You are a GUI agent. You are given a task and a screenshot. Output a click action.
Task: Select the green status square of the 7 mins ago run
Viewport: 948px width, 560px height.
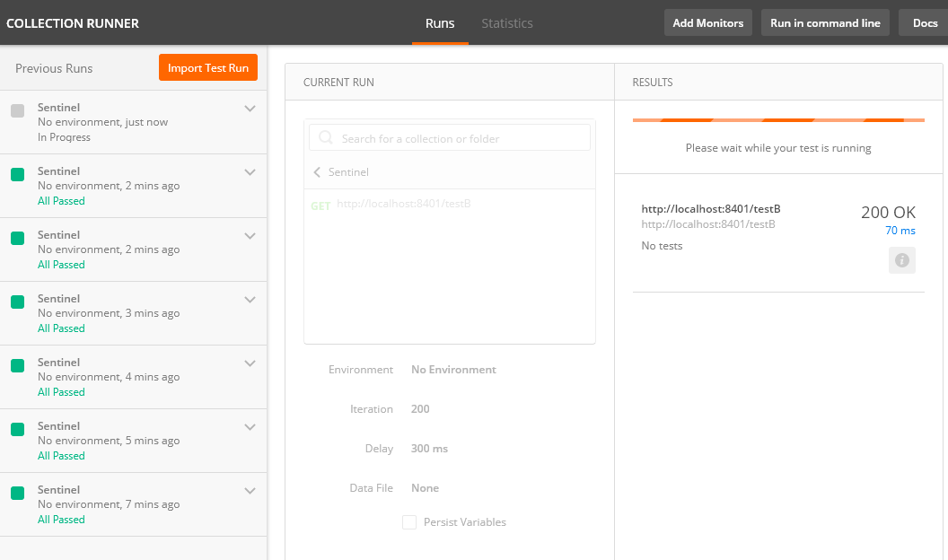[18, 493]
